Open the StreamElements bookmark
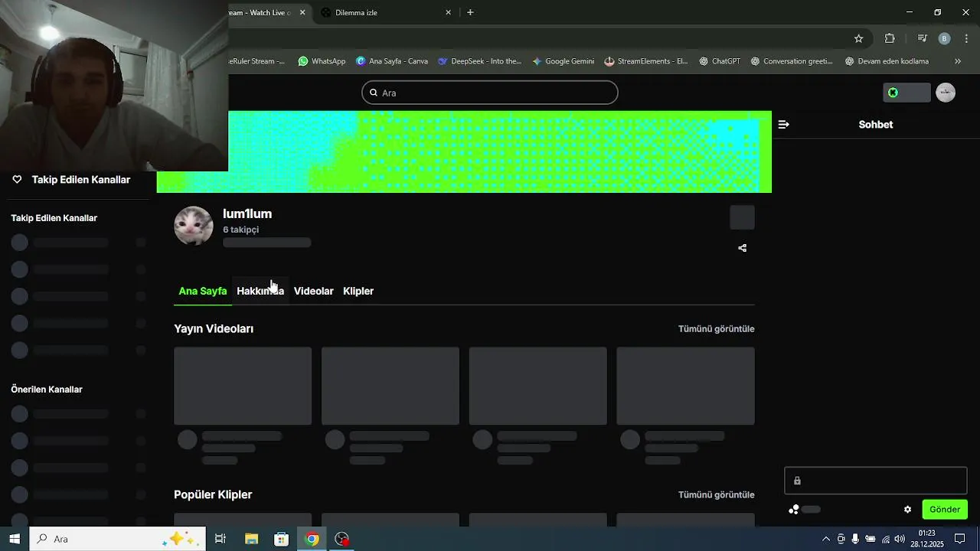 645,61
